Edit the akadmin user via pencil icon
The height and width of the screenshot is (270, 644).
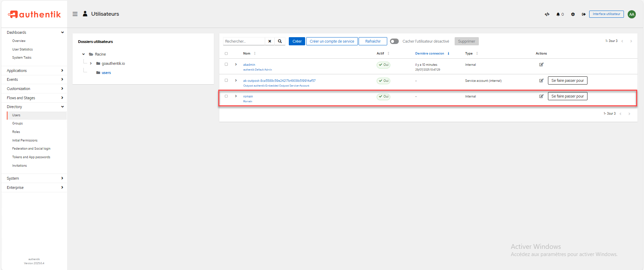[x=541, y=64]
